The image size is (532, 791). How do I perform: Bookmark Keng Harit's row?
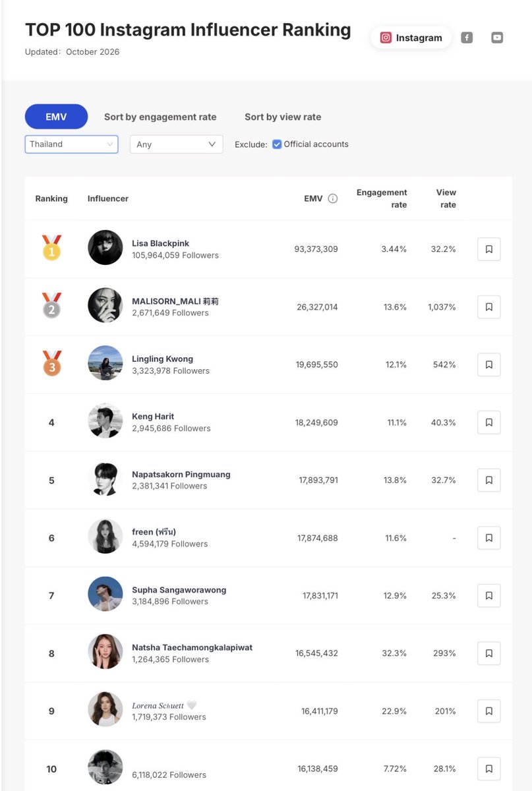(488, 423)
